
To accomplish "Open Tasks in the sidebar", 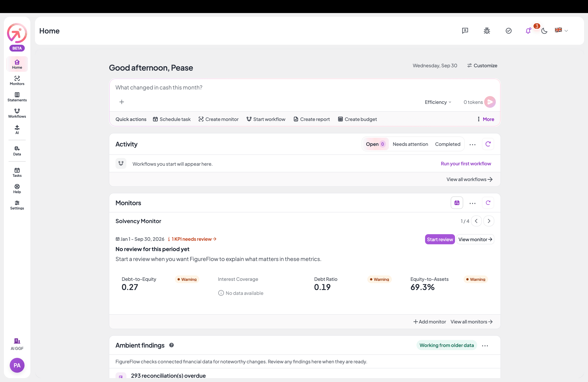I will 17,173.
